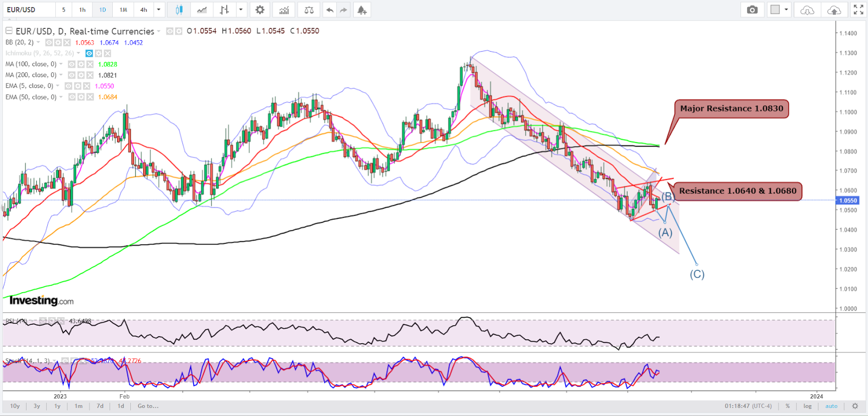Open main EUR/USD series settings gear
Screen dimensions: 868x416
178,31
